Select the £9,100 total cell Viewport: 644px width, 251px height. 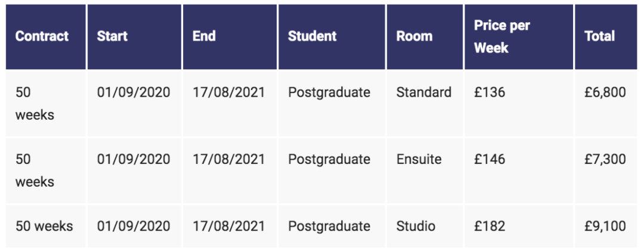pos(605,226)
